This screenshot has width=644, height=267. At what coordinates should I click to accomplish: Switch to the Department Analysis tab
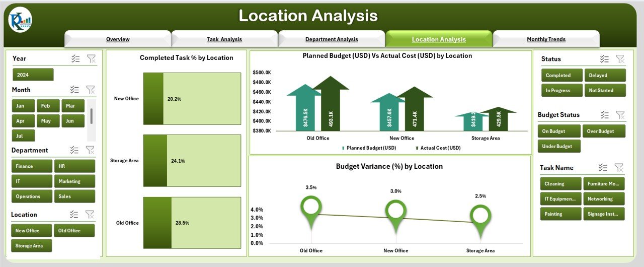tap(332, 39)
